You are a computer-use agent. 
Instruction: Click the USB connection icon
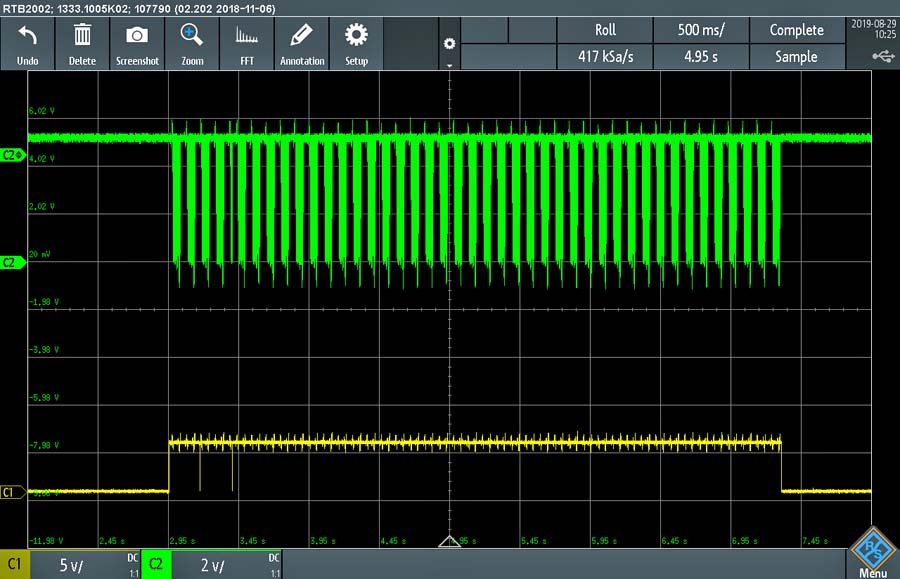pyautogui.click(x=883, y=56)
